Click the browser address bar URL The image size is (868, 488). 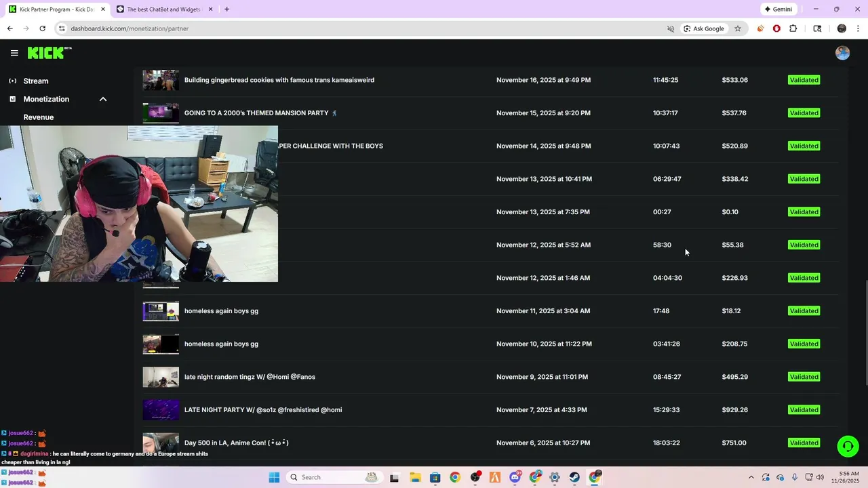coord(130,28)
